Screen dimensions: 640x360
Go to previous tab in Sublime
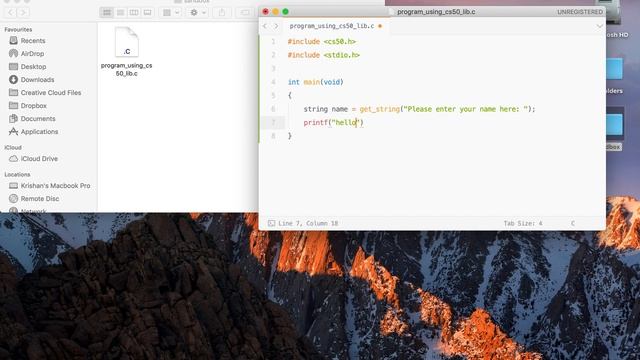[x=265, y=26]
